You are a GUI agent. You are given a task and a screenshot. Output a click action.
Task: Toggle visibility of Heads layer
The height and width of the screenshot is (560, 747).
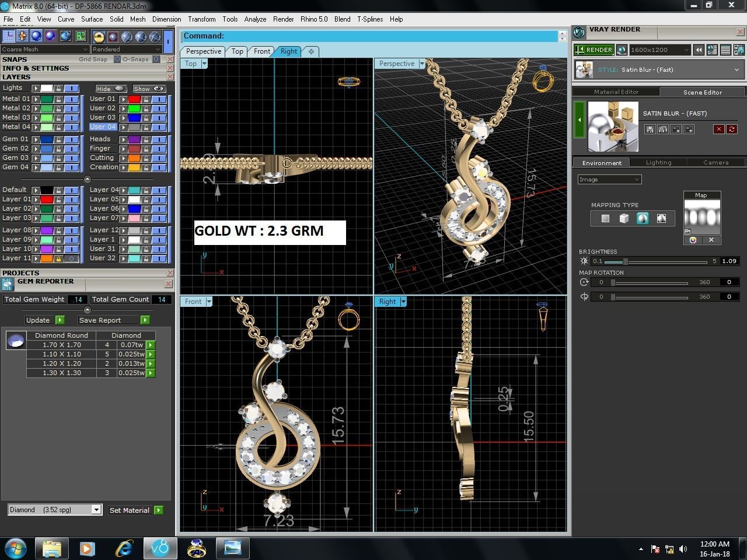159,139
